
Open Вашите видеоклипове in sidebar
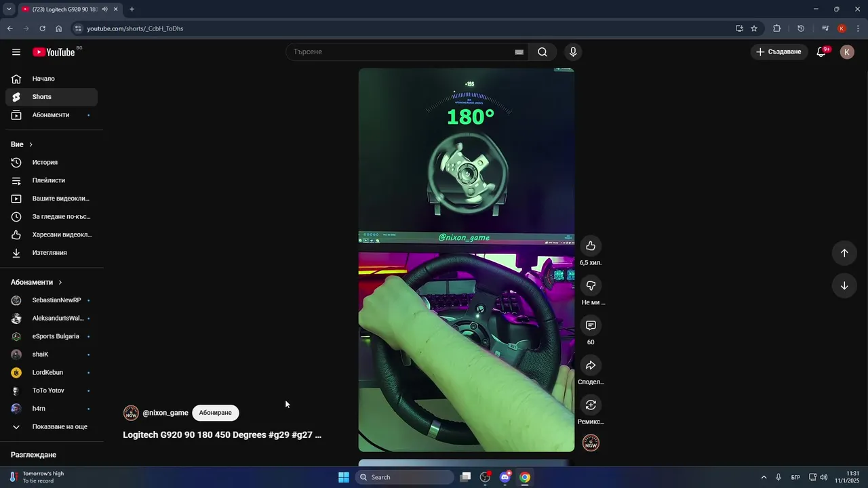click(52, 199)
